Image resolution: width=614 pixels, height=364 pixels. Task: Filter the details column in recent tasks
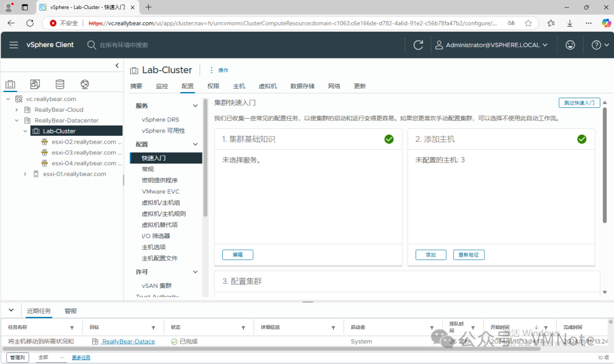pyautogui.click(x=334, y=328)
